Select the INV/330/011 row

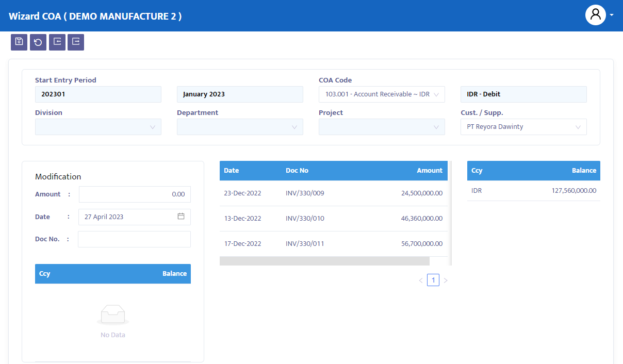pos(334,244)
